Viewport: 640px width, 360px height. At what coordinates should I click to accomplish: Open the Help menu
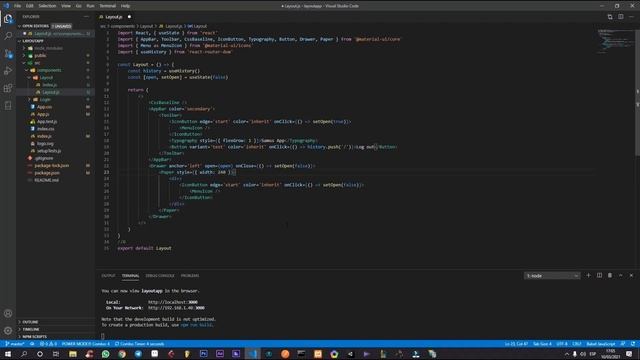pyautogui.click(x=125, y=6)
